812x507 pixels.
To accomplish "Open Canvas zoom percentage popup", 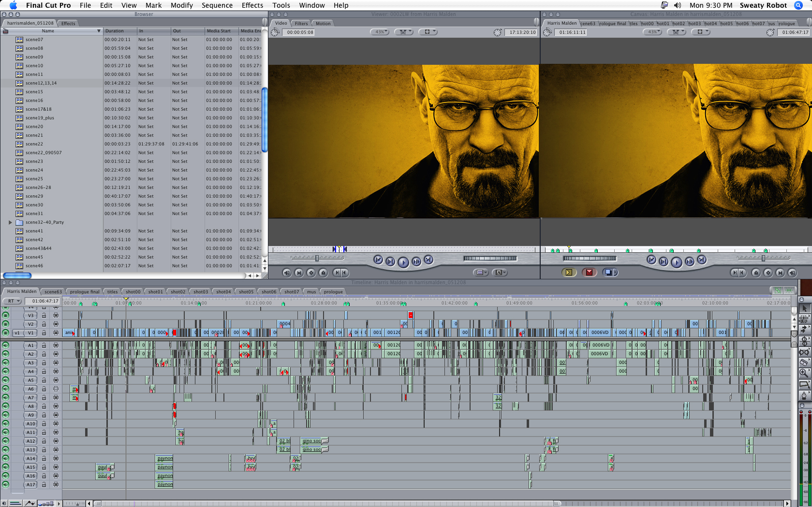I will [652, 32].
